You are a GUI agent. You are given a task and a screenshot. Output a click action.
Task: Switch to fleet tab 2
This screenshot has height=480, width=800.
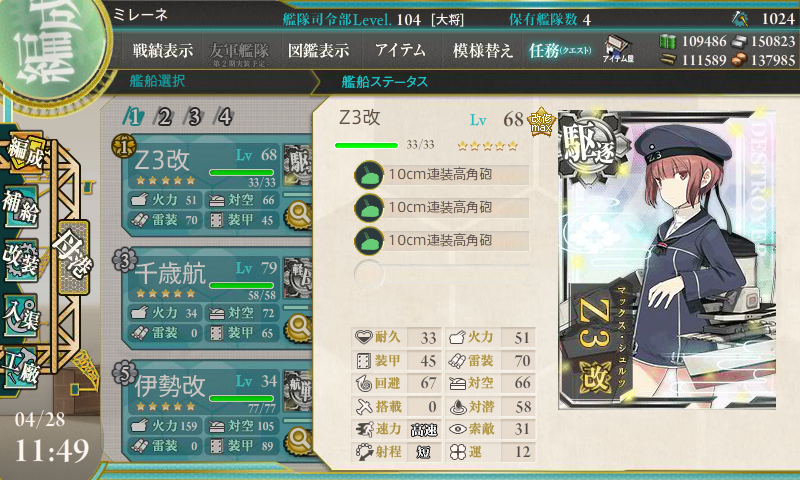coord(164,117)
